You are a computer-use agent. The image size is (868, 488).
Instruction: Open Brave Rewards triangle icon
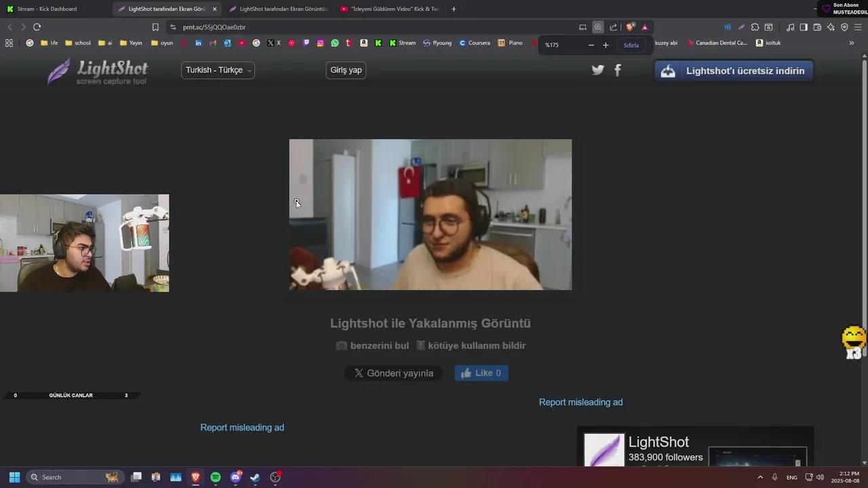pos(644,27)
